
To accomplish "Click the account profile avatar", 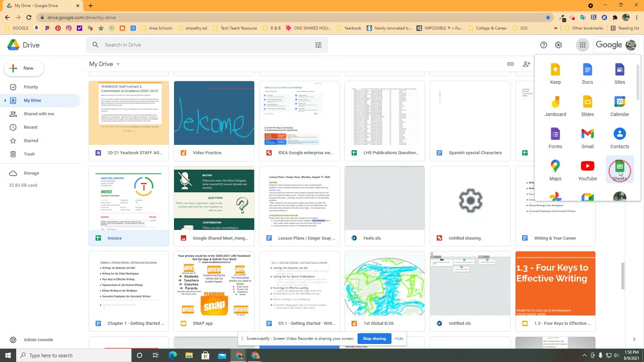I will [630, 45].
